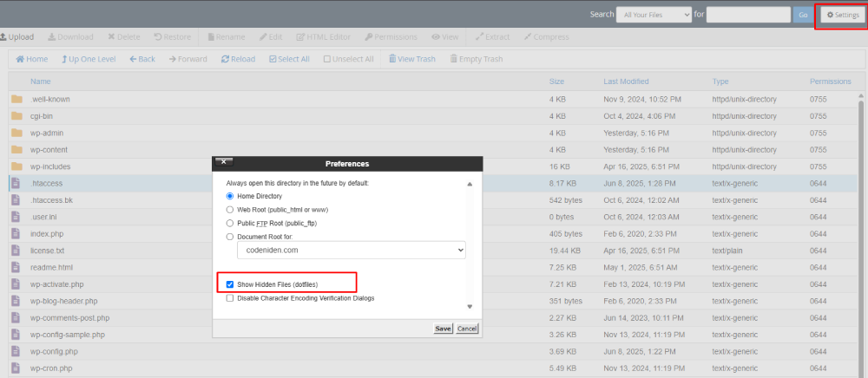Click the Delete toolbar item
Image resolution: width=868 pixels, height=378 pixels.
pyautogui.click(x=124, y=37)
